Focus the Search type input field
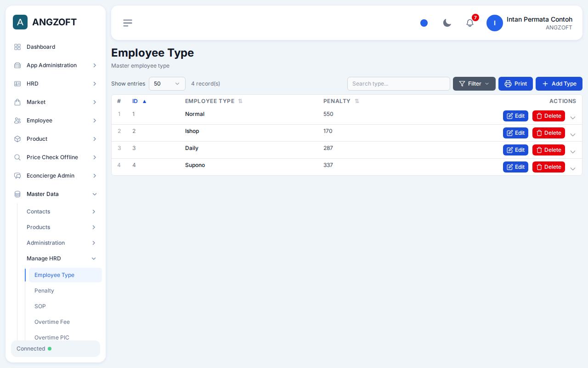This screenshot has height=368, width=588. pyautogui.click(x=399, y=84)
